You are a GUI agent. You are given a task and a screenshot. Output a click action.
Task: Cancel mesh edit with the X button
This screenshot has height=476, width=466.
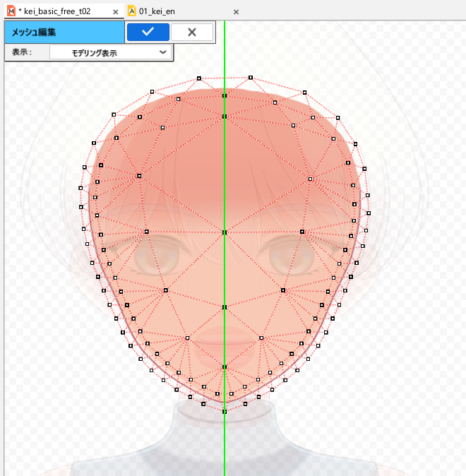tap(191, 32)
